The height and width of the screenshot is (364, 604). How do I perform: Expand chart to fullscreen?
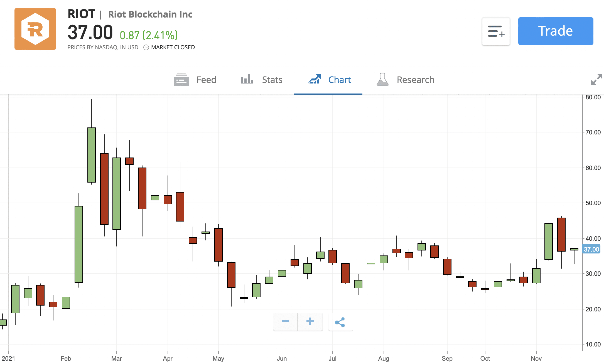click(597, 80)
